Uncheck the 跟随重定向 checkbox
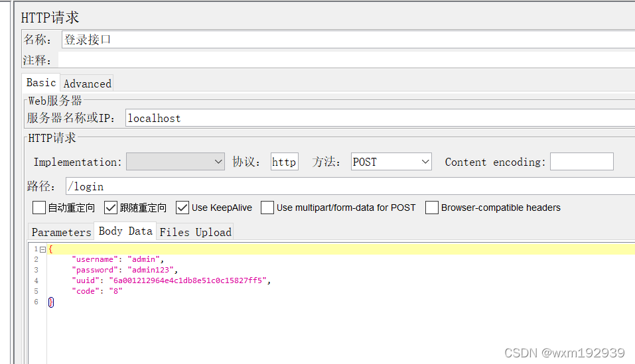Image resolution: width=635 pixels, height=364 pixels. pos(111,208)
